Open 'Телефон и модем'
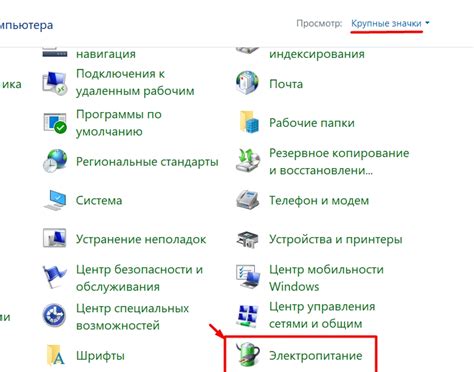 coord(319,201)
